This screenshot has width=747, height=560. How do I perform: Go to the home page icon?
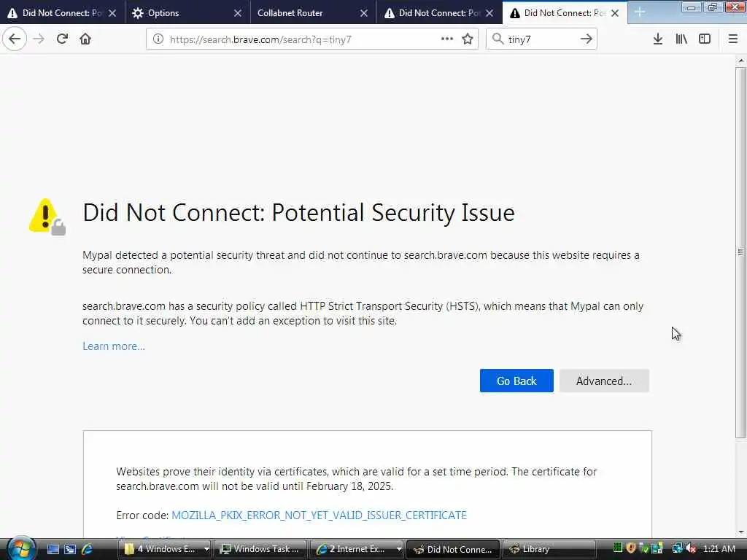85,39
